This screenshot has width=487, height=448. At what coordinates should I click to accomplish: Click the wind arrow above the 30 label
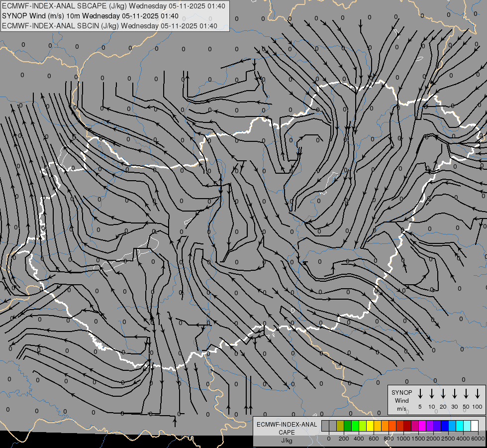(x=454, y=394)
